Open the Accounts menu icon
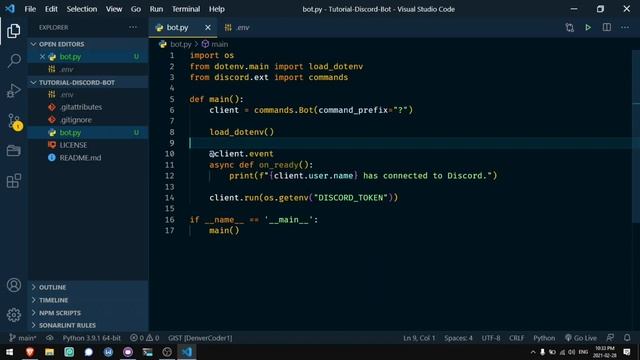Screen dimensions: 640x360 pos(13,285)
